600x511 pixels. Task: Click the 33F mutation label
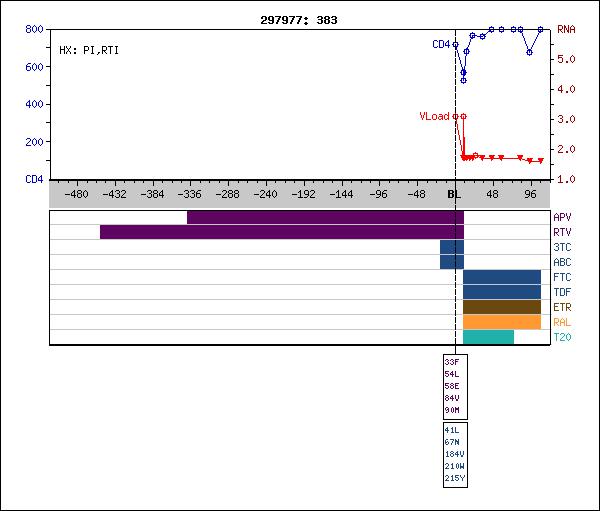(x=452, y=361)
